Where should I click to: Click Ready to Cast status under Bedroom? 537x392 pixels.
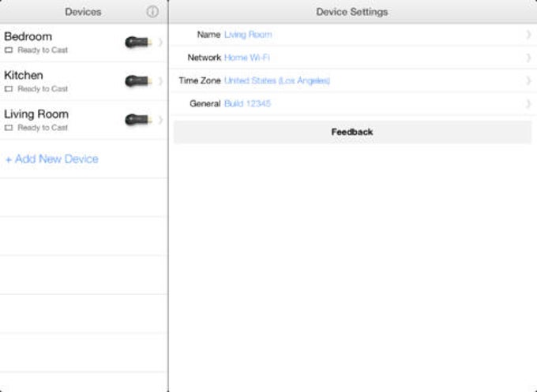coord(43,50)
